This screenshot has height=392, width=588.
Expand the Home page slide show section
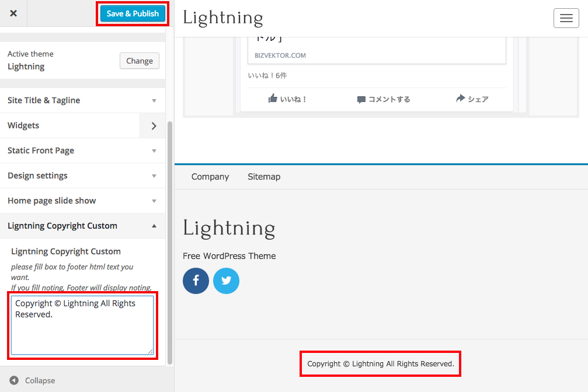coord(82,201)
